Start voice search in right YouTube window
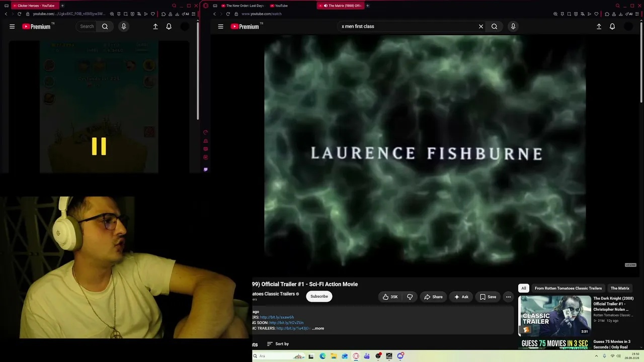Screen dimensions: 644x362 point(513,27)
